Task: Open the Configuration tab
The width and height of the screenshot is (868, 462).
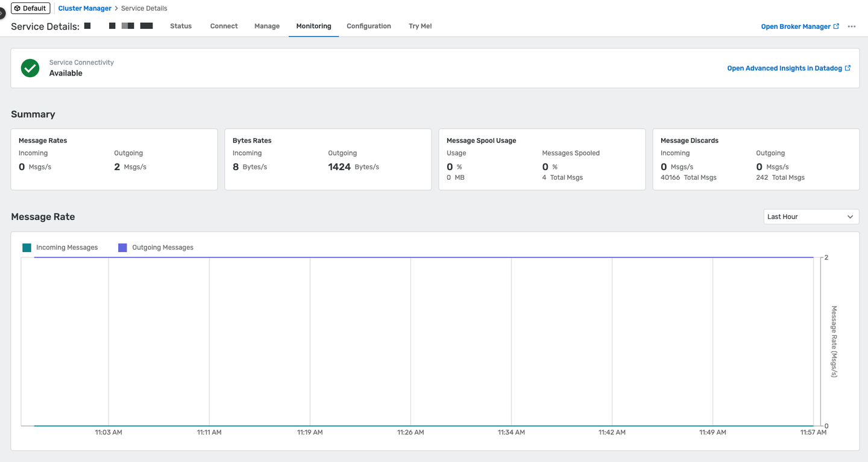Action: tap(369, 26)
